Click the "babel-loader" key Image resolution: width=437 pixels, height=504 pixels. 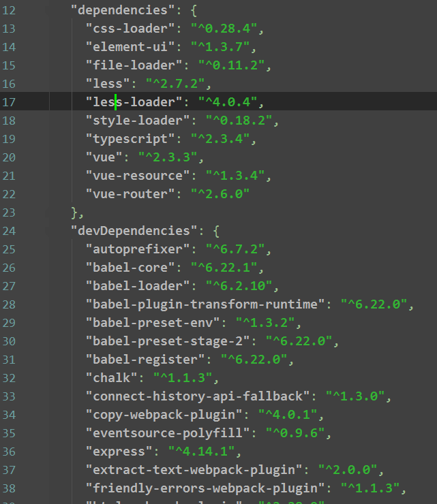(x=138, y=286)
